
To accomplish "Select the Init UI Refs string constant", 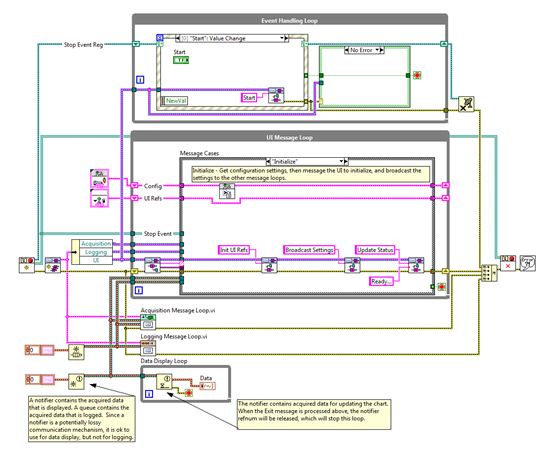I will tap(234, 250).
